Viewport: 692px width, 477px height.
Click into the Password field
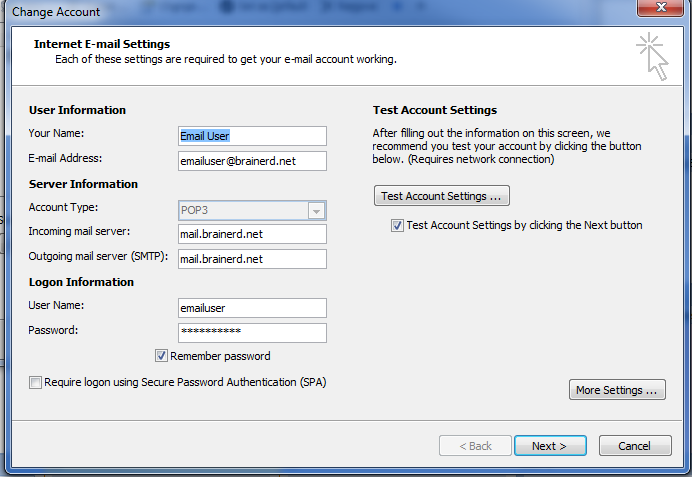coord(252,332)
